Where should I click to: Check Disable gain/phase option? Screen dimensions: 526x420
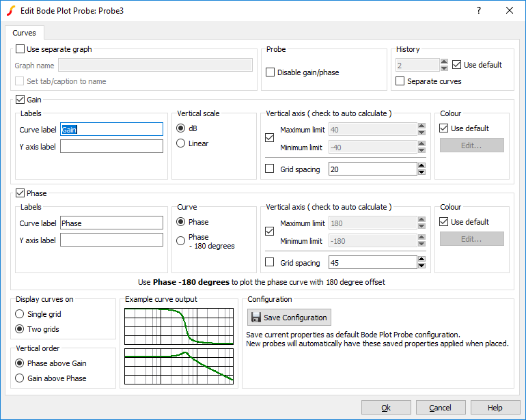point(271,72)
